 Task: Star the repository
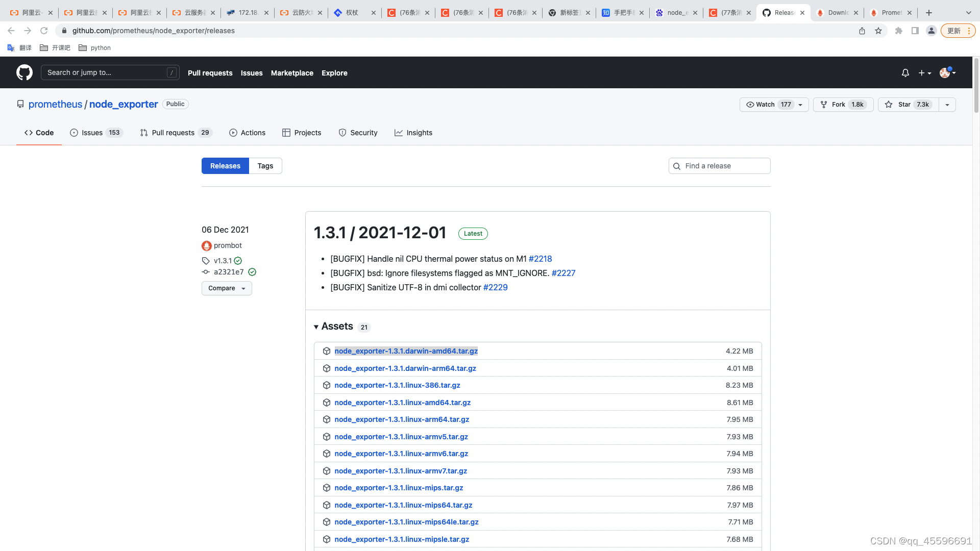(x=908, y=105)
